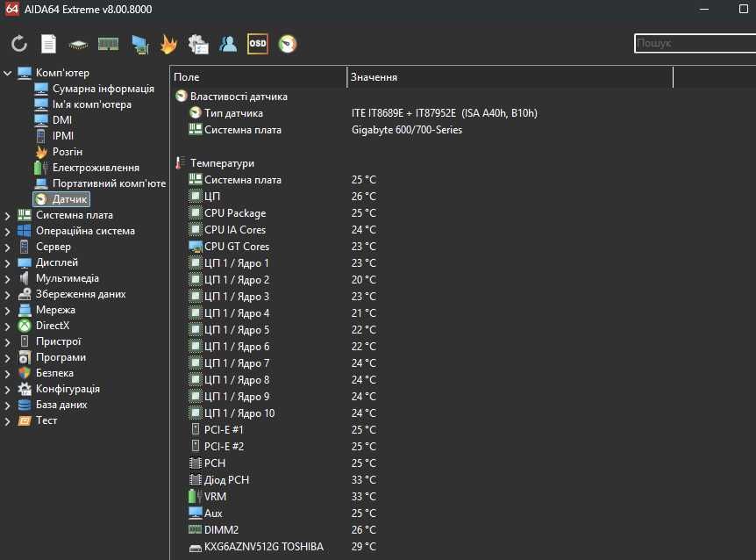This screenshot has width=756, height=560.
Task: Click the Refresh toolbar icon
Action: 19,44
